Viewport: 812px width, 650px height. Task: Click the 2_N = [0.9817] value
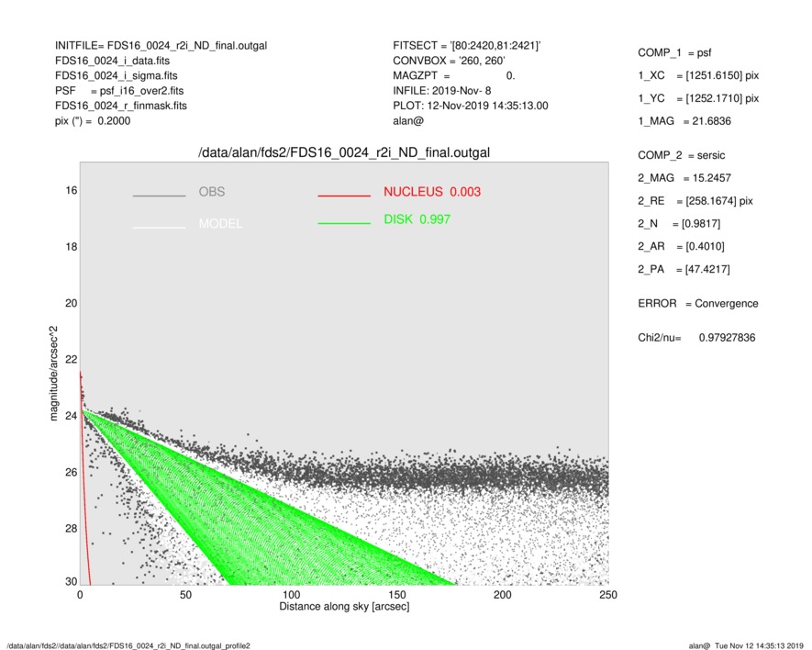(679, 224)
